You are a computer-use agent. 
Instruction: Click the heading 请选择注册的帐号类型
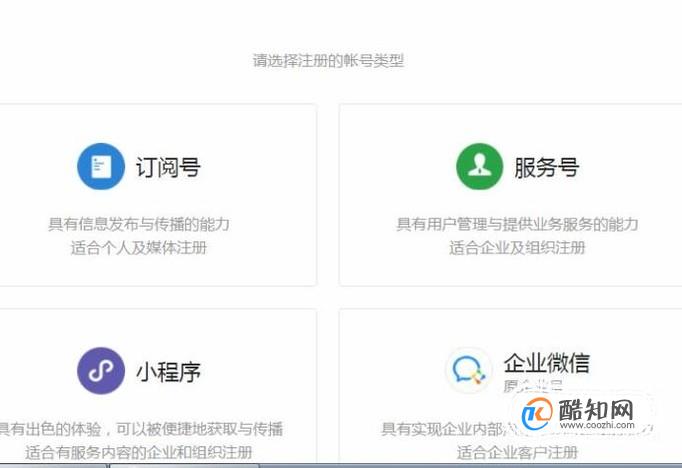[x=328, y=60]
